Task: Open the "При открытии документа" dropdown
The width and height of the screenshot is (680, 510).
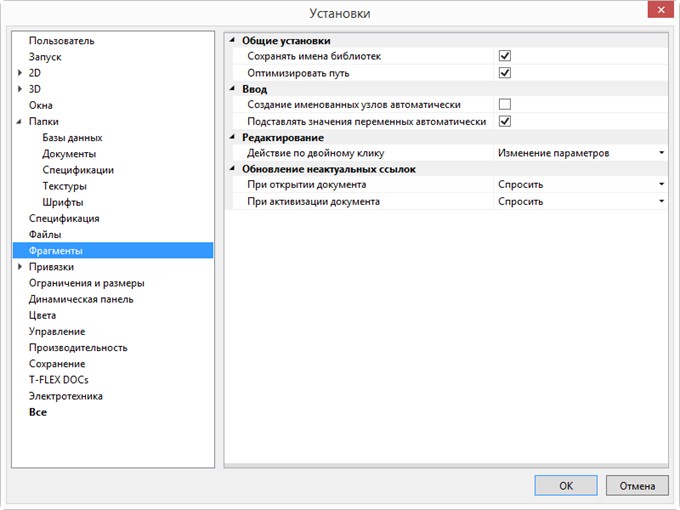Action: (661, 185)
